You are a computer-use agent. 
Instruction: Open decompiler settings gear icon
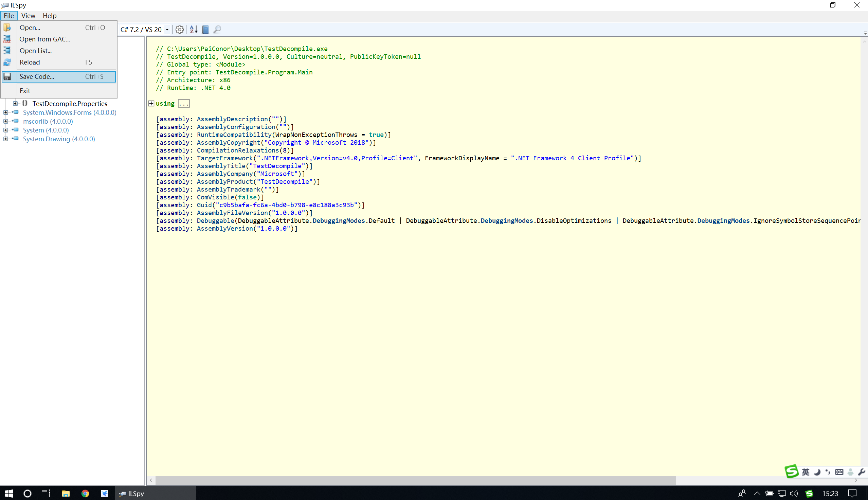pos(179,30)
